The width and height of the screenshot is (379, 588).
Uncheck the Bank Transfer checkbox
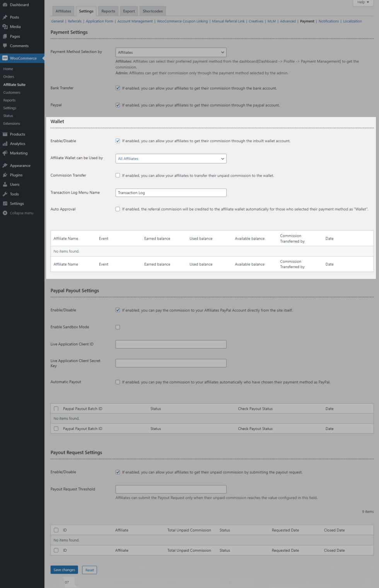click(118, 88)
